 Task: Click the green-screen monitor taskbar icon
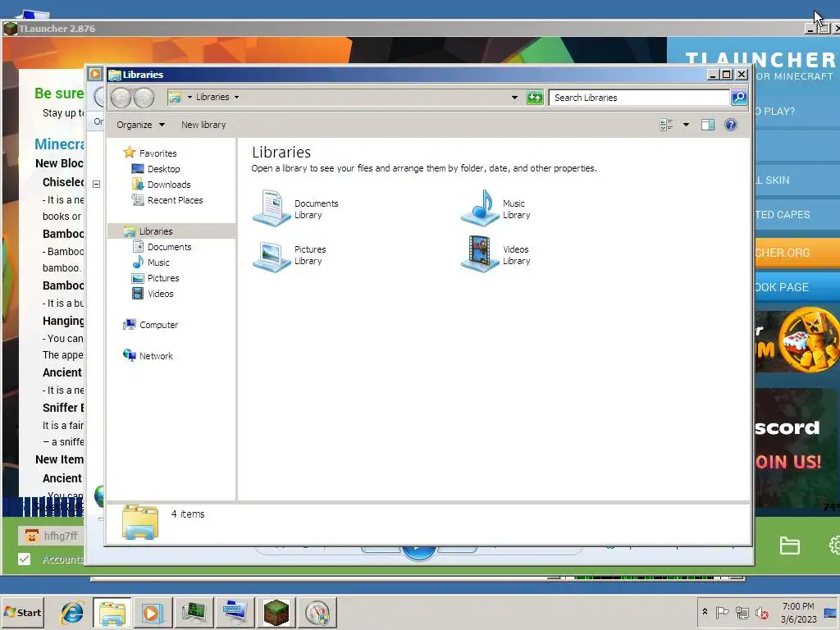[194, 612]
